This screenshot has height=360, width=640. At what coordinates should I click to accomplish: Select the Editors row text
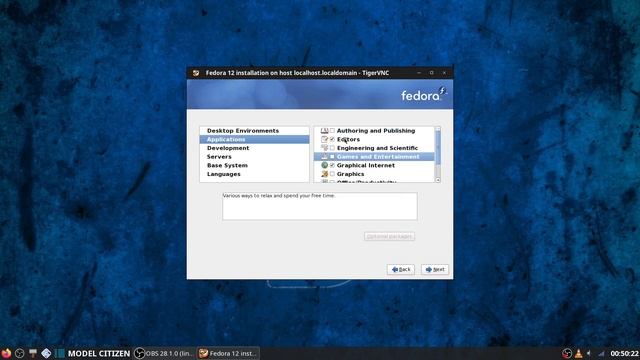coord(348,139)
